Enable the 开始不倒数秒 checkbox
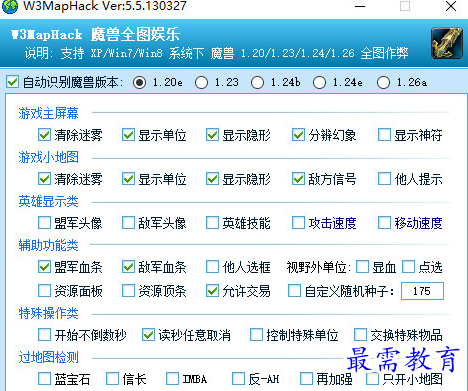Viewport: 468px width, 391px height. (x=44, y=335)
